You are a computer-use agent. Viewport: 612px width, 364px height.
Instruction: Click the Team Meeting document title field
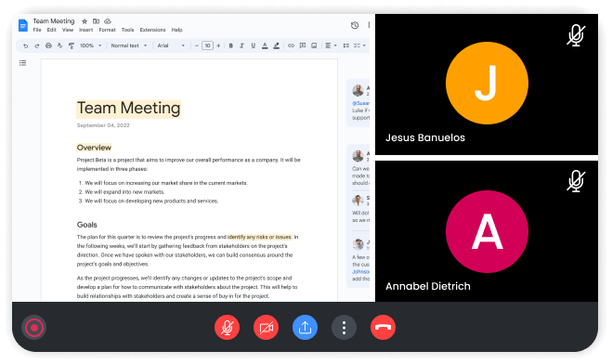pos(54,21)
